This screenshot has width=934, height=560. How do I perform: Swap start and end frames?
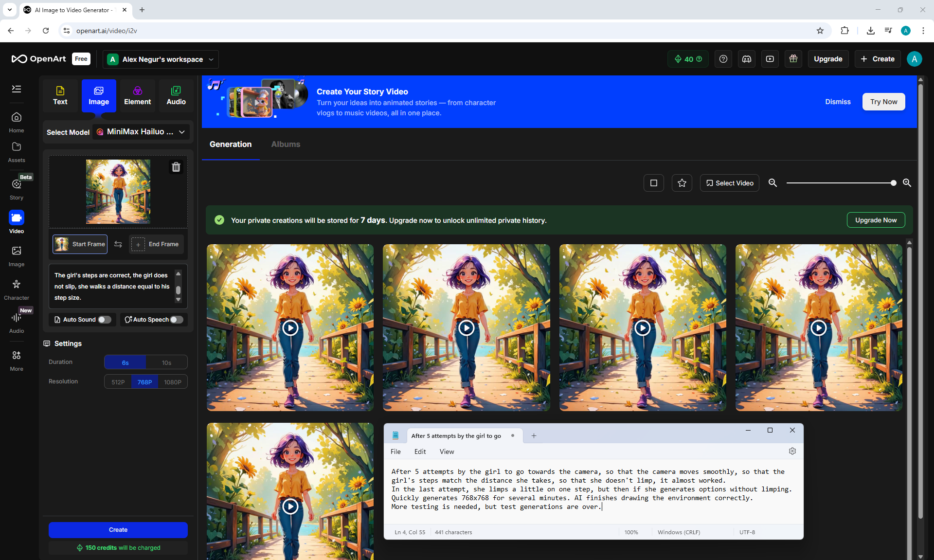[x=118, y=244]
